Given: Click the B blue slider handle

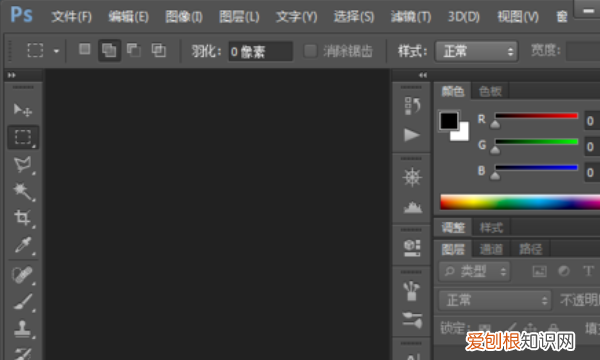Looking at the screenshot, I should (x=495, y=176).
